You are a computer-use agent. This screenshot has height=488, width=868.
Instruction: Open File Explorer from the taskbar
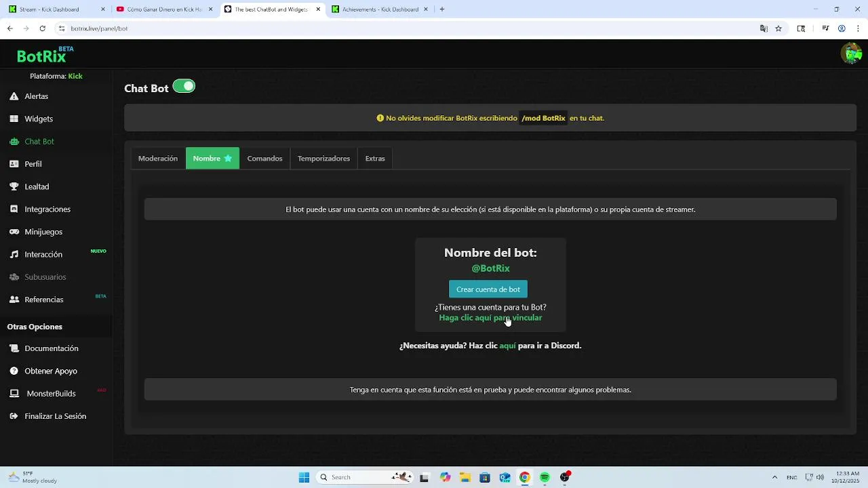465,477
